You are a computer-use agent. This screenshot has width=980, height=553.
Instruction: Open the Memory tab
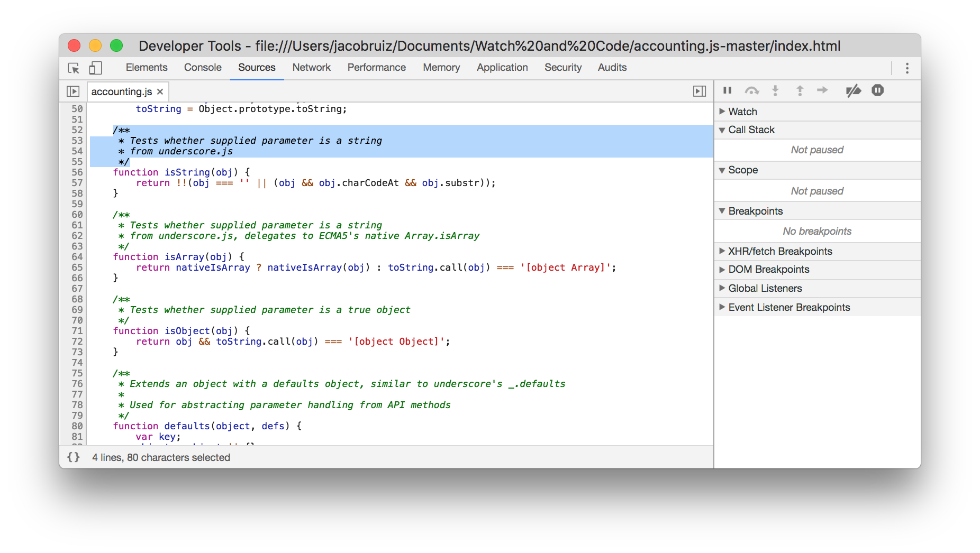click(441, 68)
